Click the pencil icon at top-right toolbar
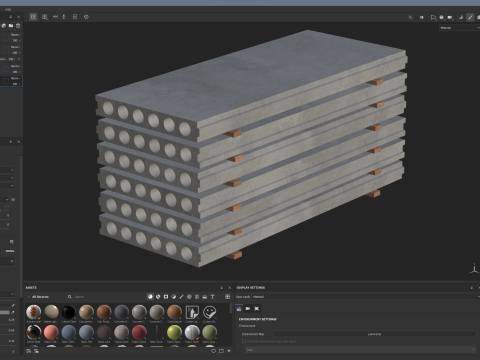The height and width of the screenshot is (360, 480). tap(470, 17)
